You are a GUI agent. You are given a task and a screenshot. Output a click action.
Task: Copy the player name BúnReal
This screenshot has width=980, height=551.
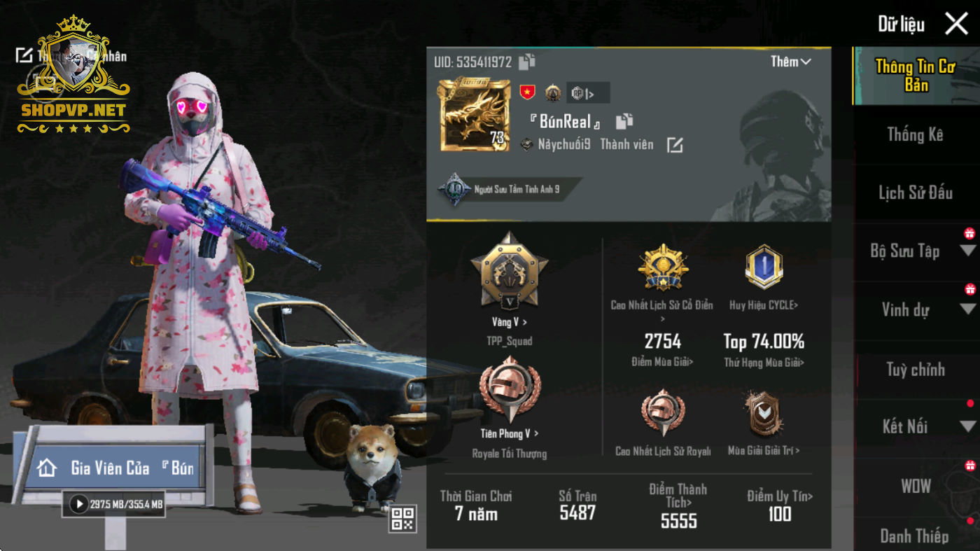(624, 121)
